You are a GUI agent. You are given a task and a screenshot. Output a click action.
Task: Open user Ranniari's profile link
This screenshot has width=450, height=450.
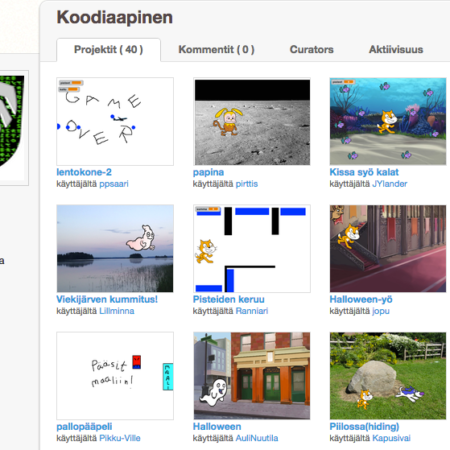click(x=252, y=311)
